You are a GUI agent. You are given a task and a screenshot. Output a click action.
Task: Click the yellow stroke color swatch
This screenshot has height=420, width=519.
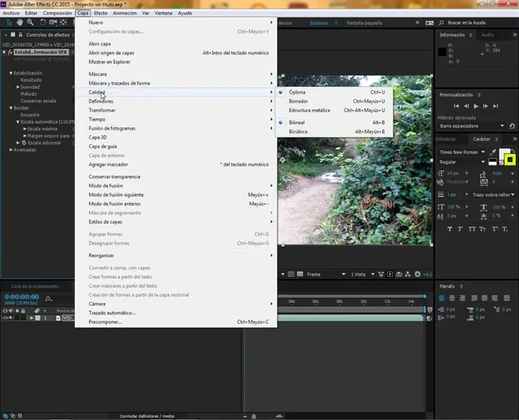[x=509, y=159]
